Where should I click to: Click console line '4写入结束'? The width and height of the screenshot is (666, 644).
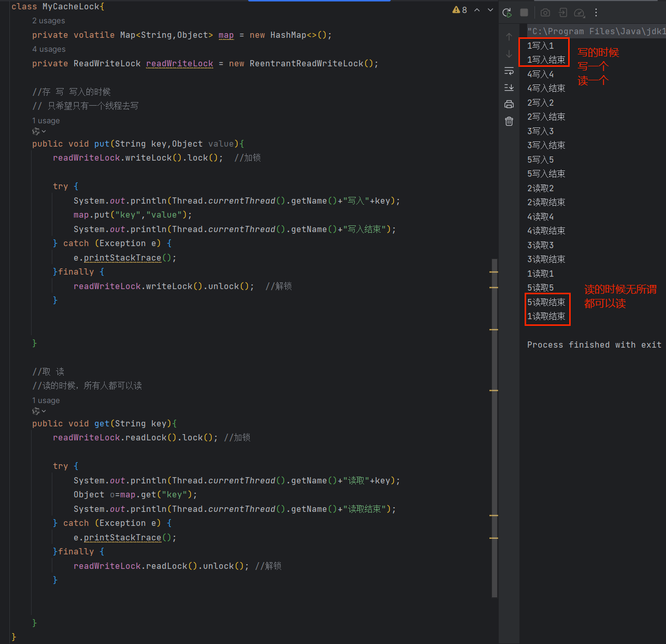pyautogui.click(x=546, y=89)
